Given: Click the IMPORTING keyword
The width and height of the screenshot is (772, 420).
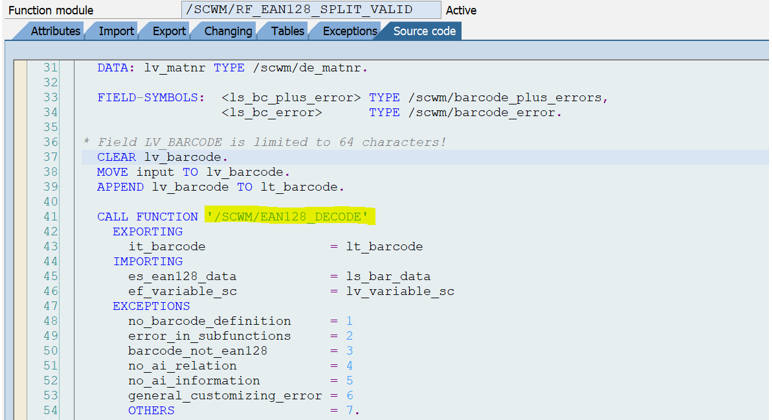Looking at the screenshot, I should (x=148, y=261).
